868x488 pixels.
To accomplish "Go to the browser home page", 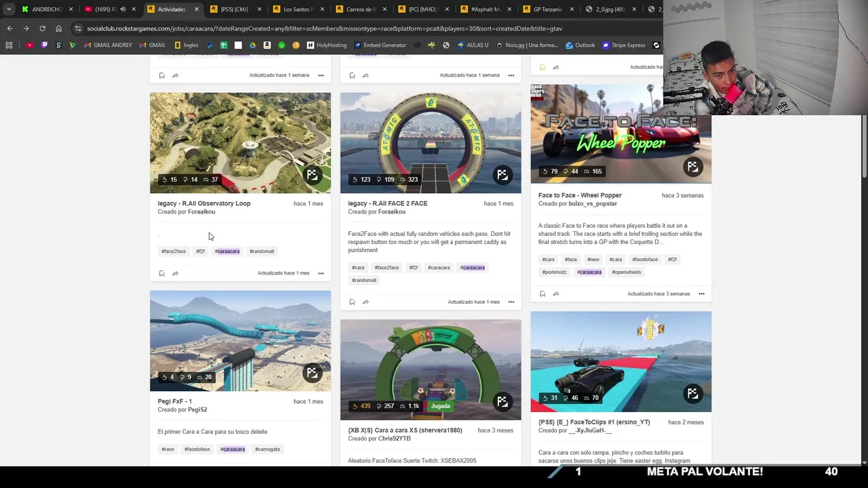I will [x=58, y=28].
